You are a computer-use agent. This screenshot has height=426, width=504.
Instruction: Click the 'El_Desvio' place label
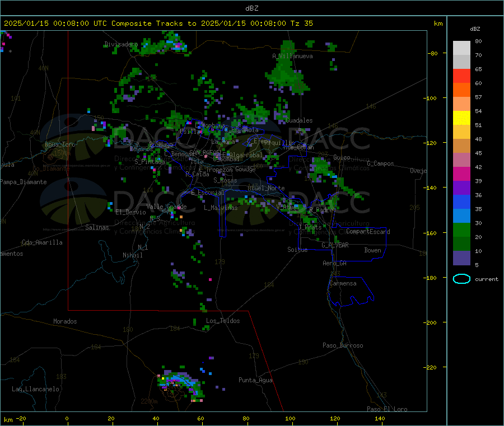point(131,212)
